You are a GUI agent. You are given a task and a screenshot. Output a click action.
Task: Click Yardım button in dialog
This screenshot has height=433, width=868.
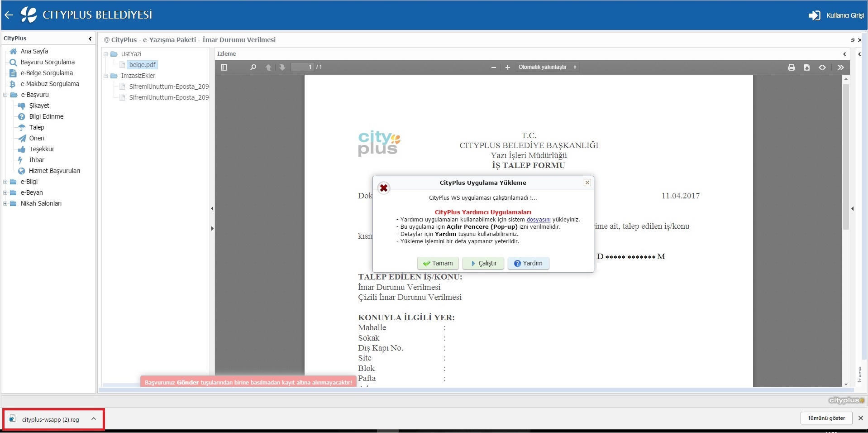pos(528,263)
